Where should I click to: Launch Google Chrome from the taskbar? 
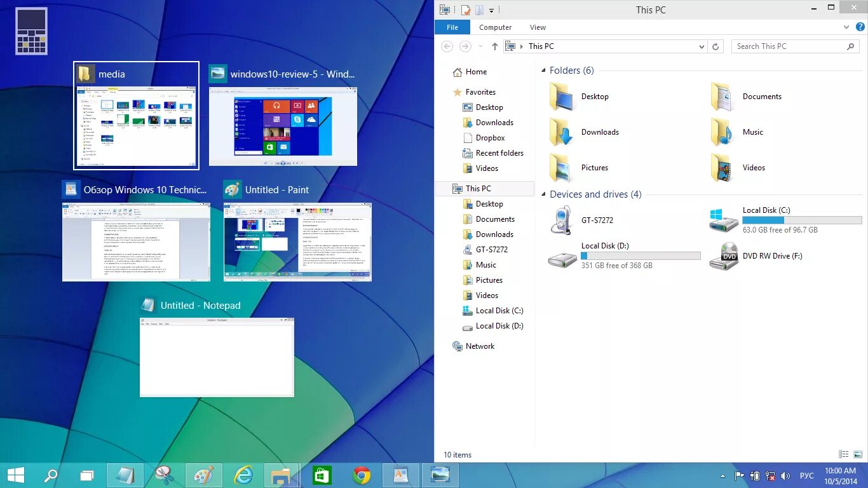(x=362, y=475)
